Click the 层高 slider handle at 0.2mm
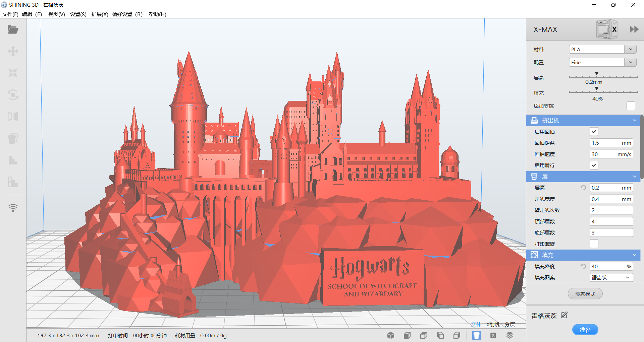 click(597, 74)
